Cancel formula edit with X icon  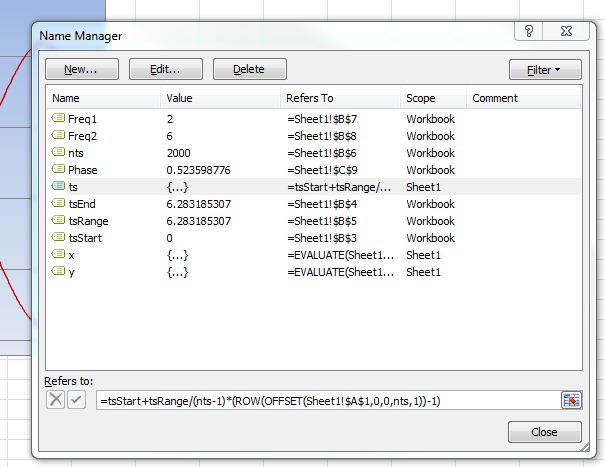point(55,400)
